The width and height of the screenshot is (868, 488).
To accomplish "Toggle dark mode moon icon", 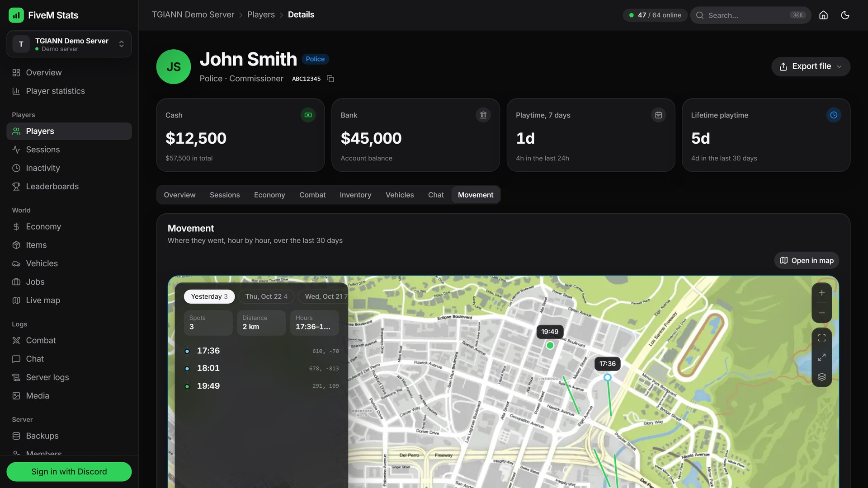I will pos(845,15).
